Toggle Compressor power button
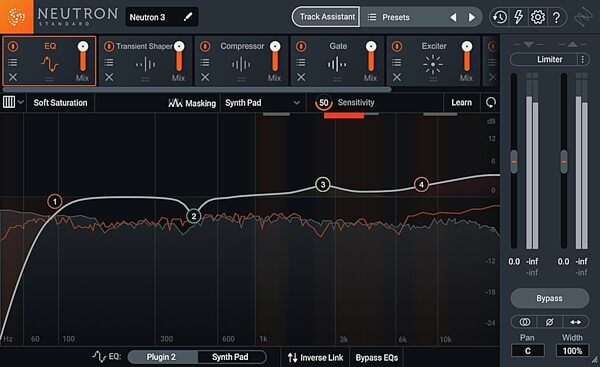This screenshot has height=367, width=600. (205, 46)
